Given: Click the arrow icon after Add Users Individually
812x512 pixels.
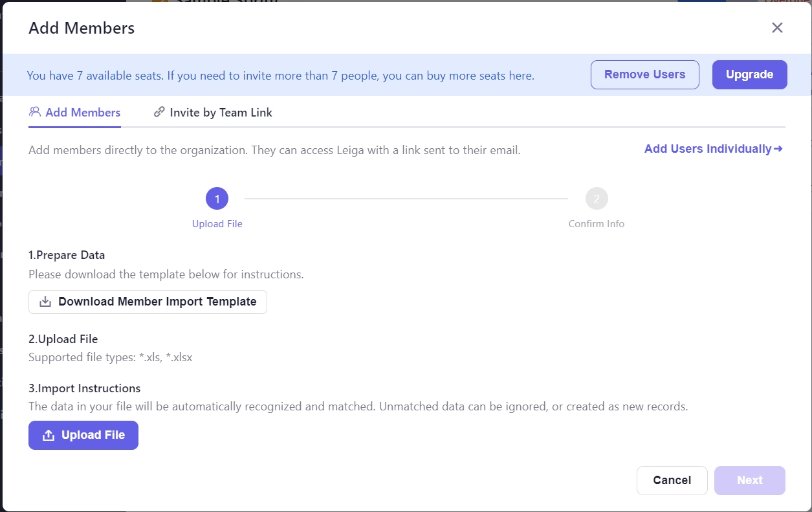Looking at the screenshot, I should click(x=778, y=149).
